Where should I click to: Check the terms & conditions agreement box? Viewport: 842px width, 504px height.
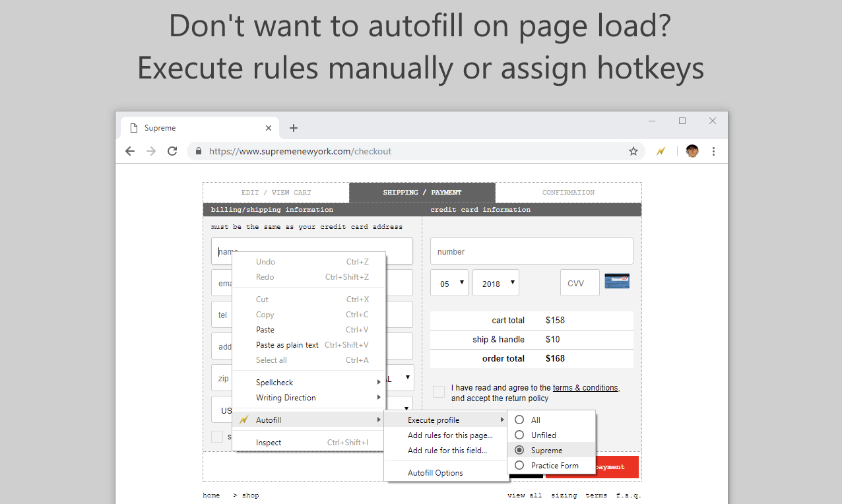438,392
